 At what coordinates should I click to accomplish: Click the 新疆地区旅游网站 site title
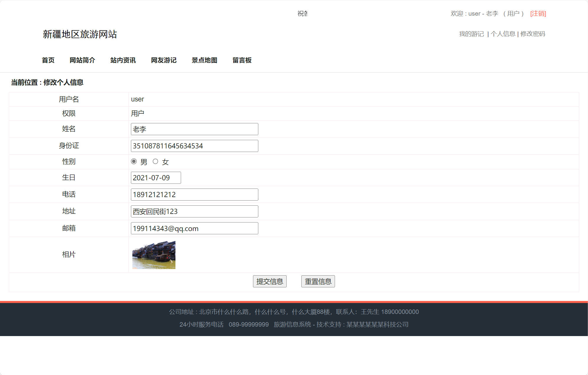pos(80,35)
